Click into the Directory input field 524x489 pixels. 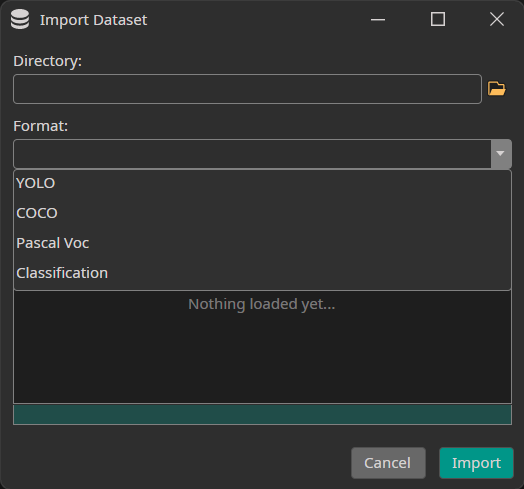coord(247,89)
